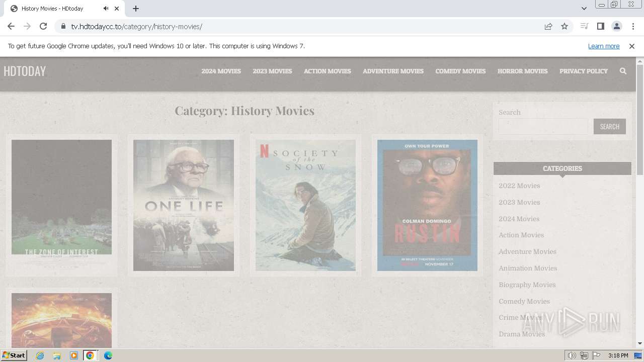This screenshot has height=362, width=644.
Task: Open the Windows Start menu
Action: point(14,355)
